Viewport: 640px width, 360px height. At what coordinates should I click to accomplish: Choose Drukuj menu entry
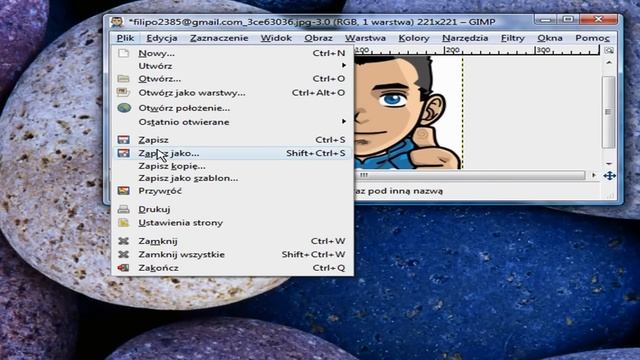232,209
